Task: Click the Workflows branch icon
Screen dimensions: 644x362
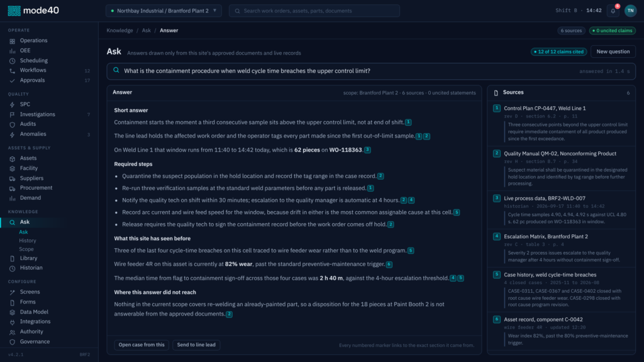Action: coord(13,70)
